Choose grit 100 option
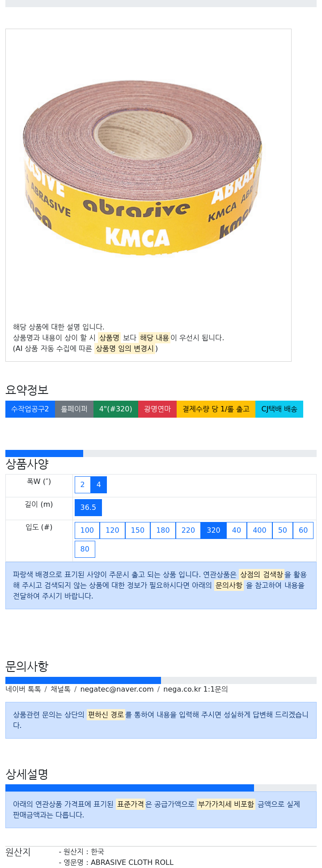 click(x=87, y=530)
